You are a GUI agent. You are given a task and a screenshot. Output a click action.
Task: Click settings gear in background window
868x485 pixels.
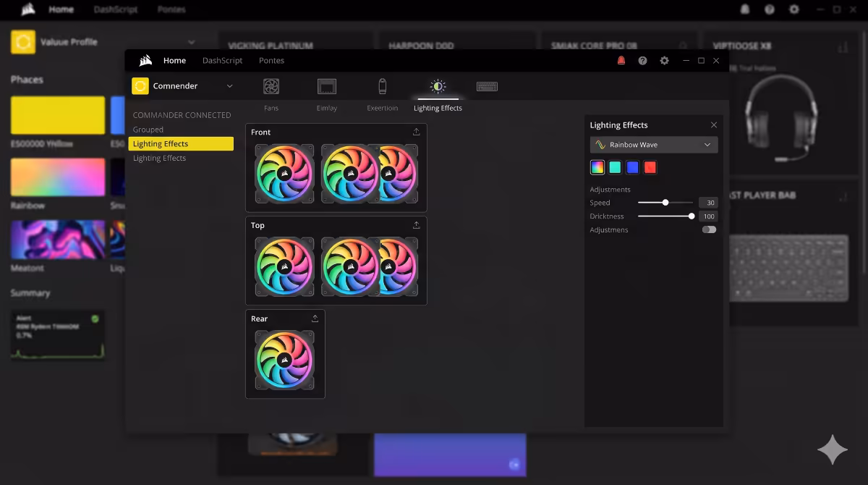click(794, 9)
